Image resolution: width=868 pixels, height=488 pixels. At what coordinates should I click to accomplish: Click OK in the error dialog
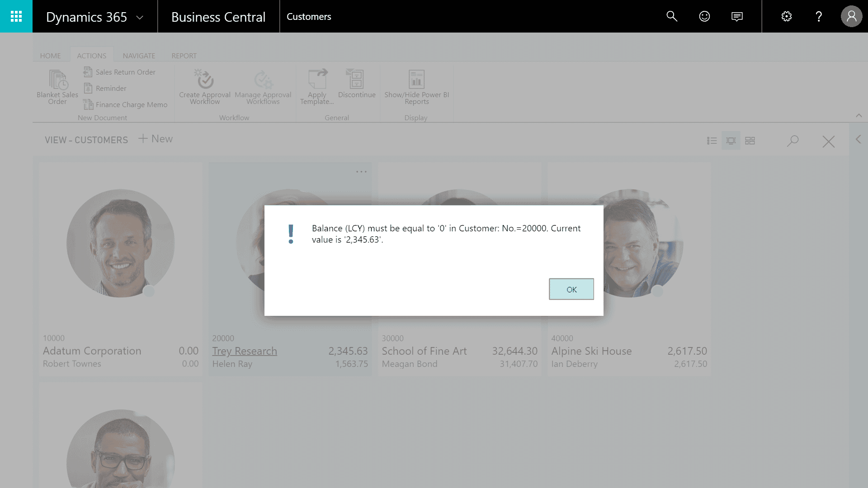point(571,289)
